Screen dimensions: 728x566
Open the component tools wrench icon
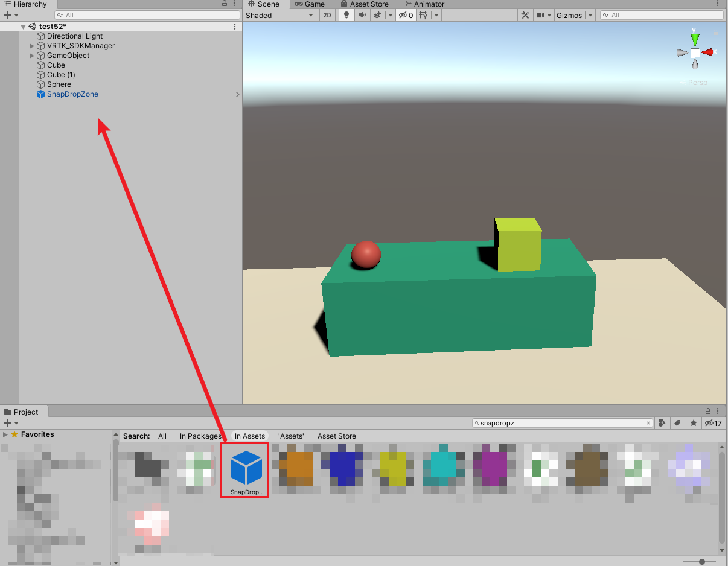[526, 14]
